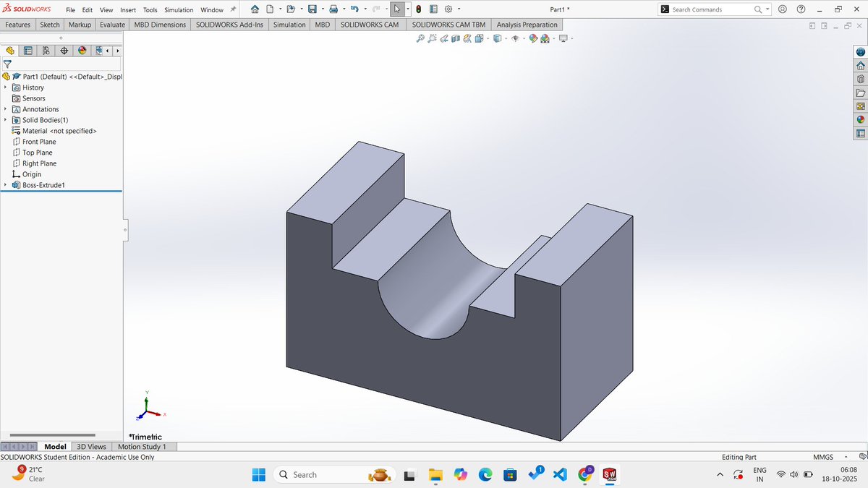Open the 3D Views tab
868x488 pixels.
pyautogui.click(x=91, y=447)
